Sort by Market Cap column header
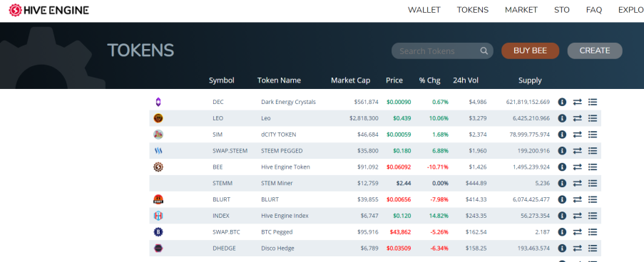644x262 pixels. (x=350, y=80)
